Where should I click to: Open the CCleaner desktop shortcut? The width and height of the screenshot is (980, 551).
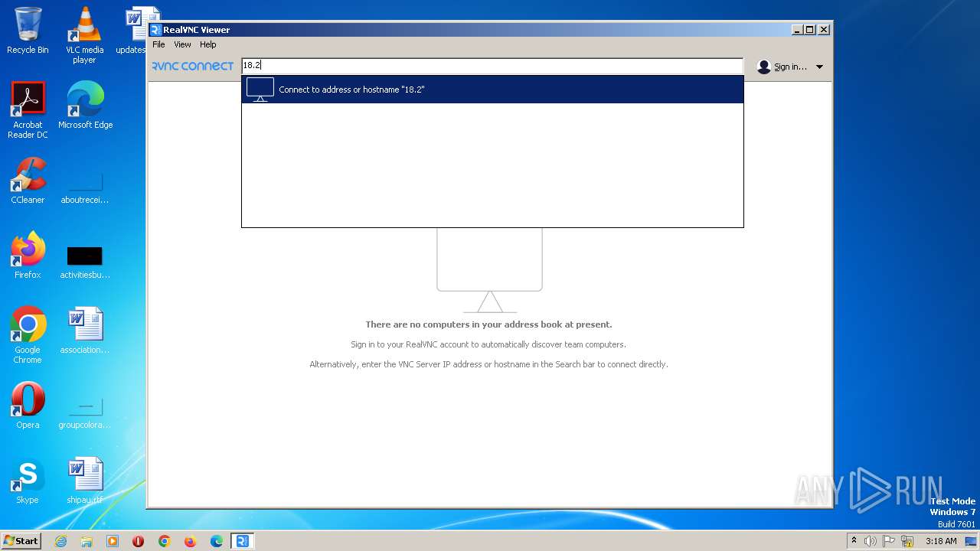click(x=28, y=181)
